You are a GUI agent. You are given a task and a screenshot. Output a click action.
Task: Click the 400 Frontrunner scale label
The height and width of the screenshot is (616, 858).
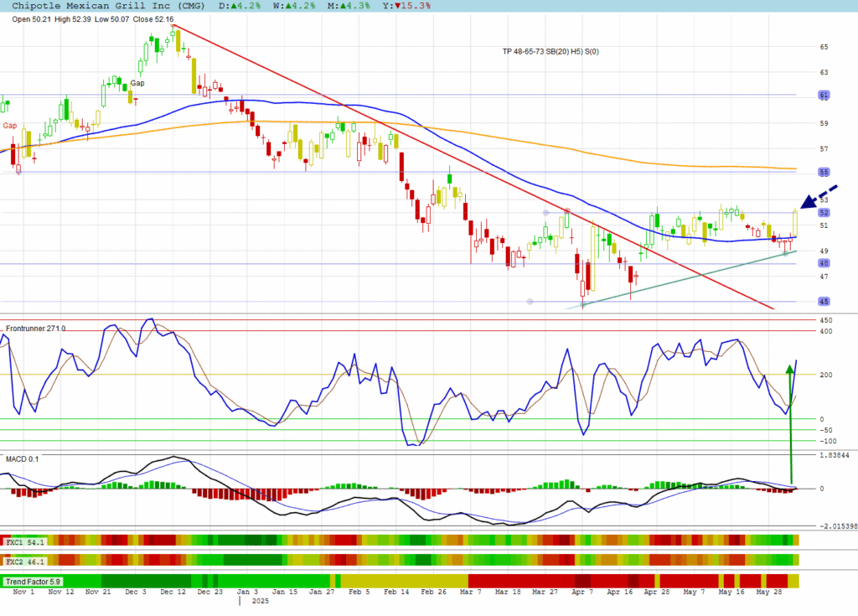[826, 331]
